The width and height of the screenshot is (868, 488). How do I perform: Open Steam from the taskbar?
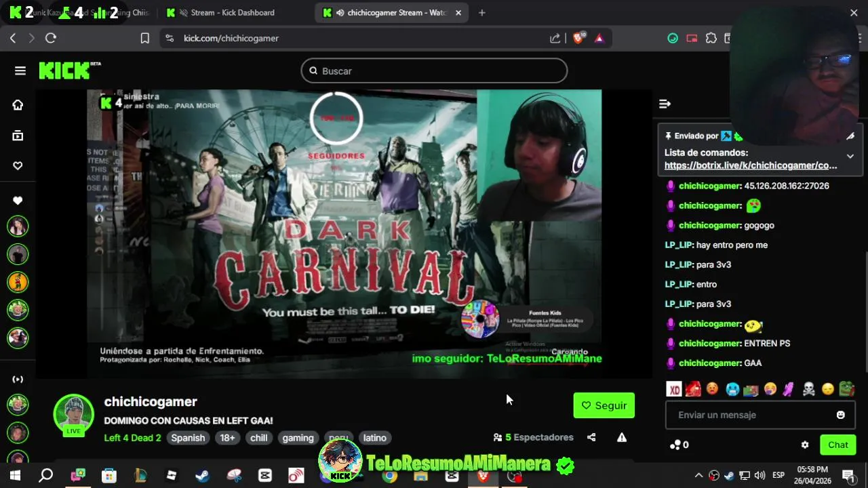tap(202, 476)
